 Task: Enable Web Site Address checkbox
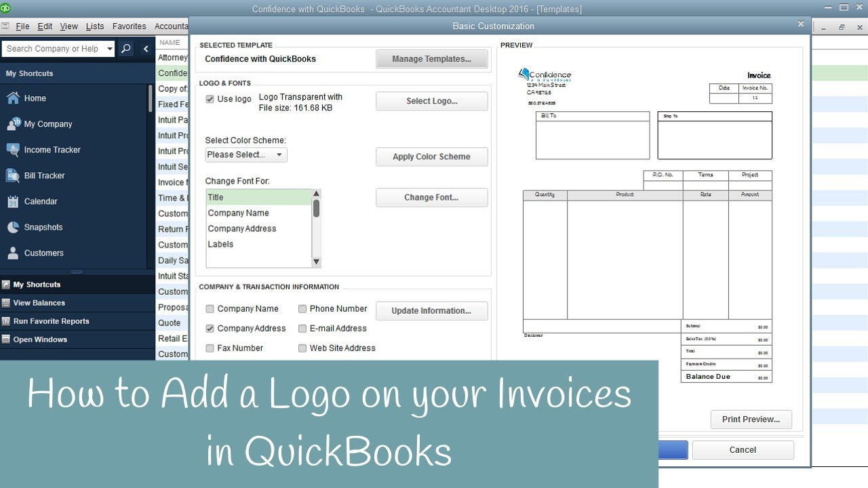click(302, 348)
